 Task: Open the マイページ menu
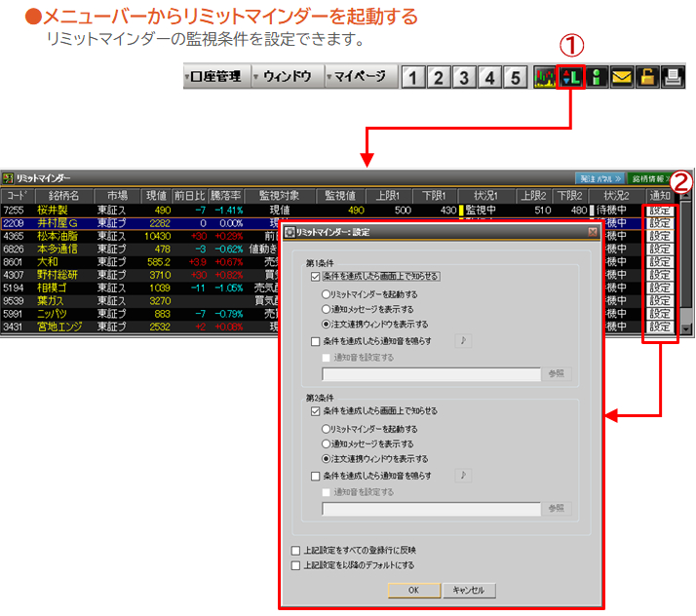pos(360,76)
